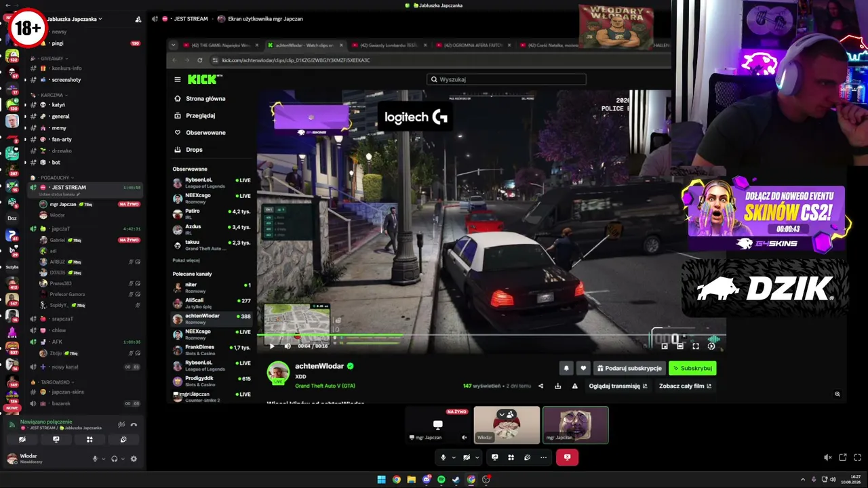Toggle camera in call control bar
Viewport: 868px width, 488px height.
467,457
